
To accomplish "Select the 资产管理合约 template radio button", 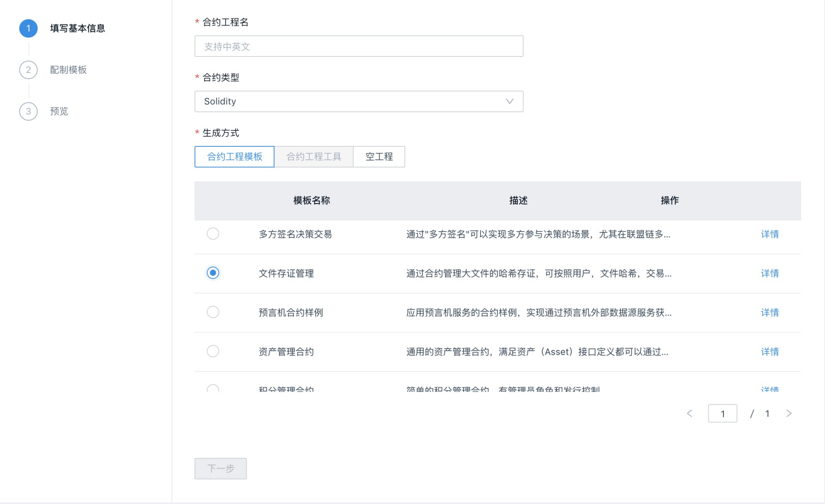I will (x=213, y=351).
